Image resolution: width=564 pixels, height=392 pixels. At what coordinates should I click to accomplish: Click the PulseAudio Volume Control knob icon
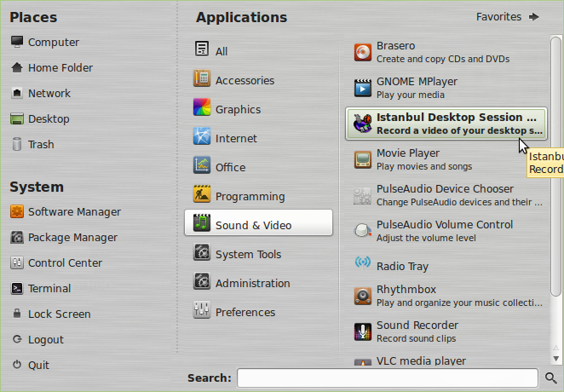click(363, 231)
